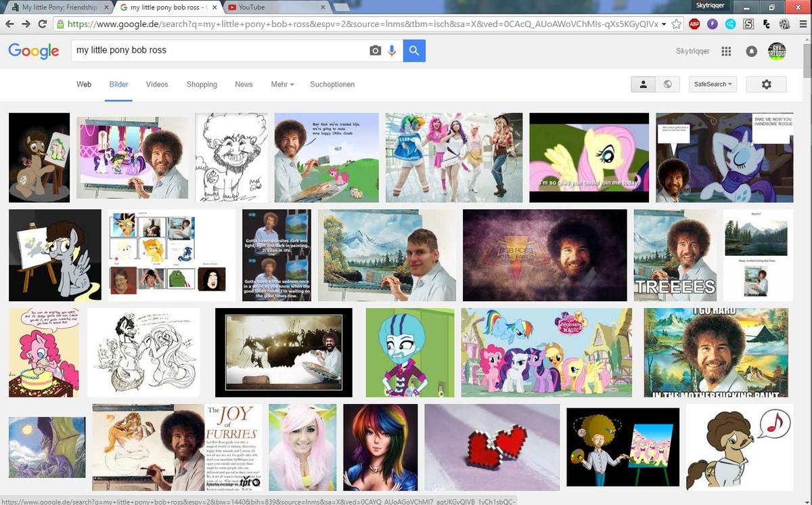Open the rainbow haired girl portrait thumbnail

coord(380,447)
